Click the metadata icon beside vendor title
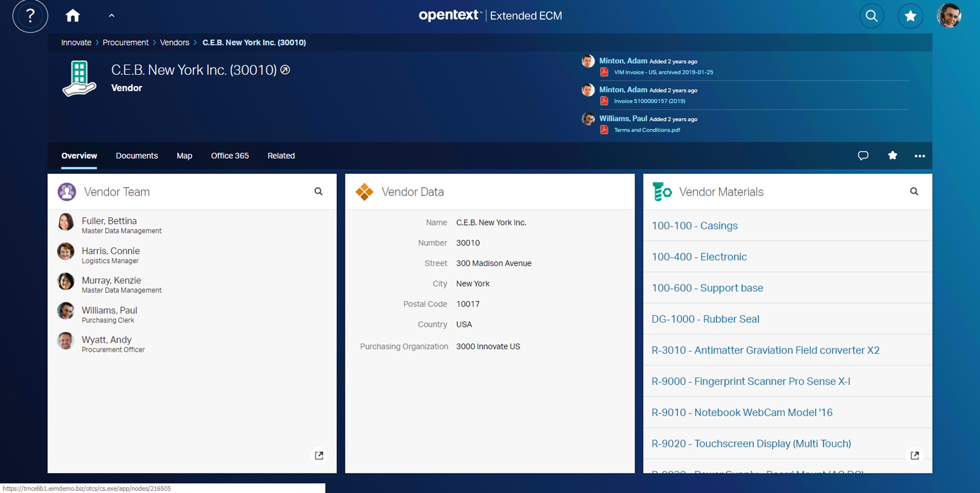This screenshot has width=980, height=493. pos(285,70)
